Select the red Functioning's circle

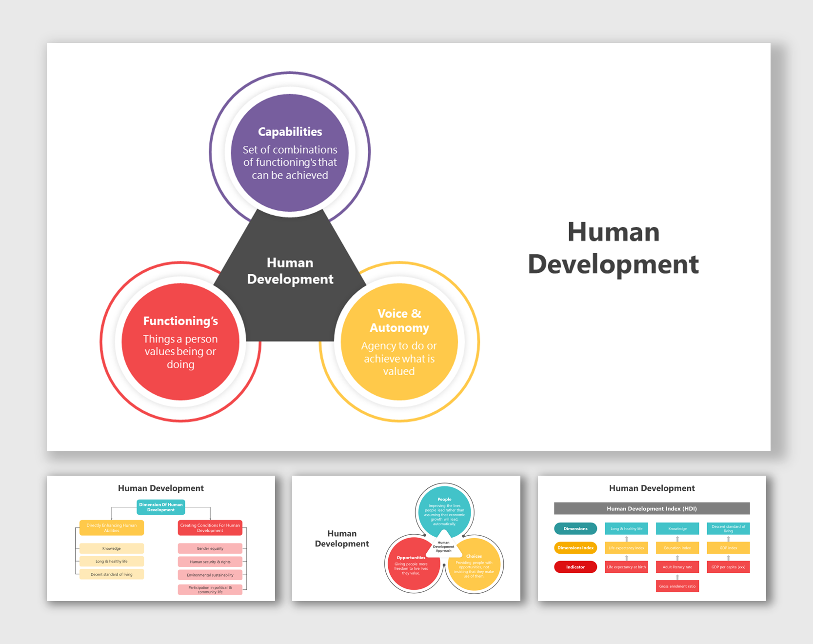pos(180,342)
